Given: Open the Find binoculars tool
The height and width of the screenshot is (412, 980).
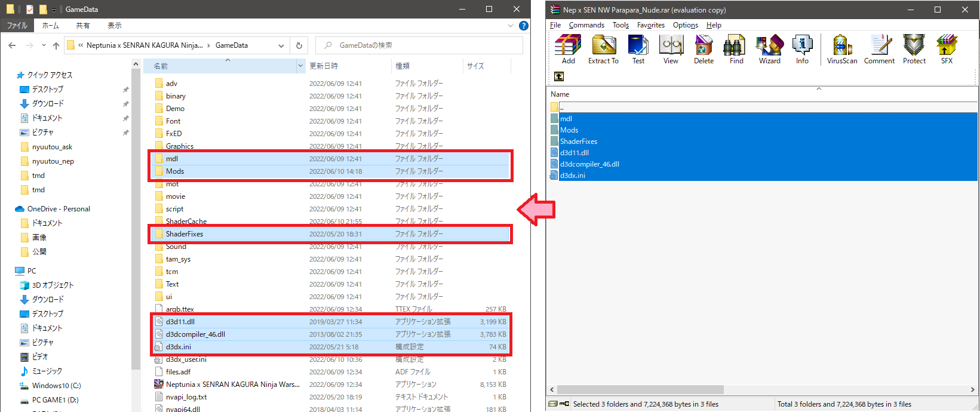Looking at the screenshot, I should coord(736,49).
